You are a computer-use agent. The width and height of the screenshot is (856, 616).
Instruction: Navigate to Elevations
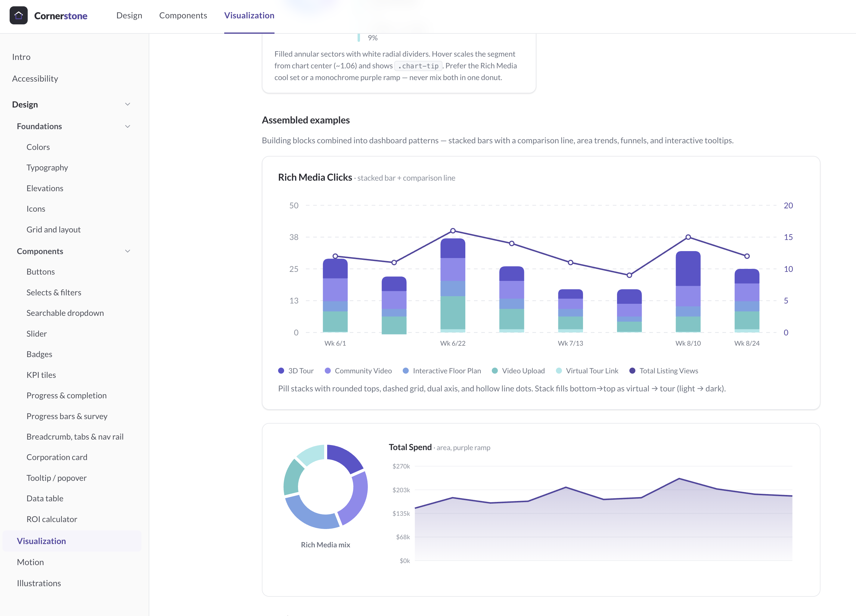coord(45,188)
